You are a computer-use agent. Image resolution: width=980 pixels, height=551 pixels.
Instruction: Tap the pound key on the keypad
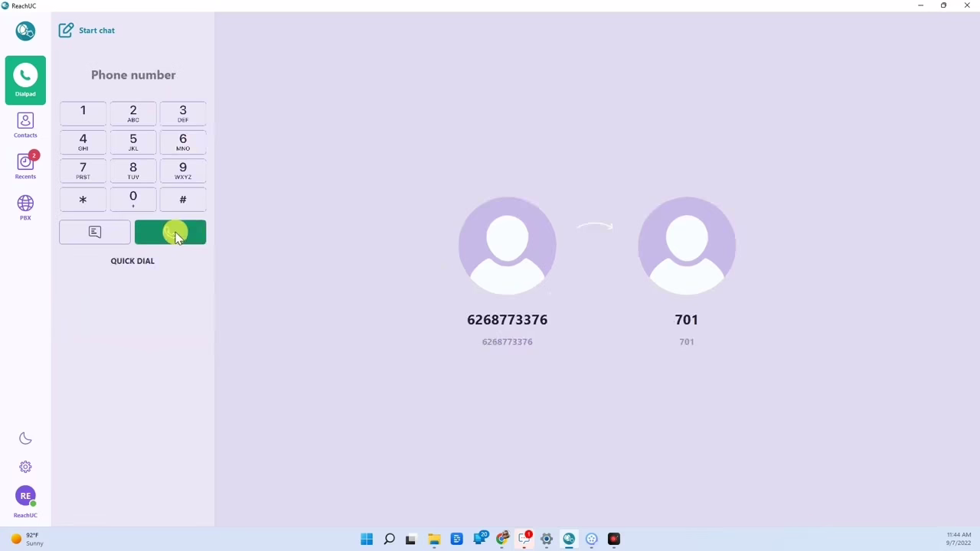tap(182, 199)
